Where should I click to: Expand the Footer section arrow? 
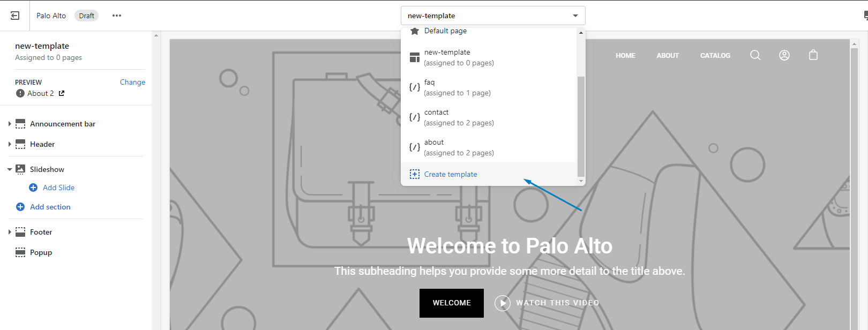[10, 232]
